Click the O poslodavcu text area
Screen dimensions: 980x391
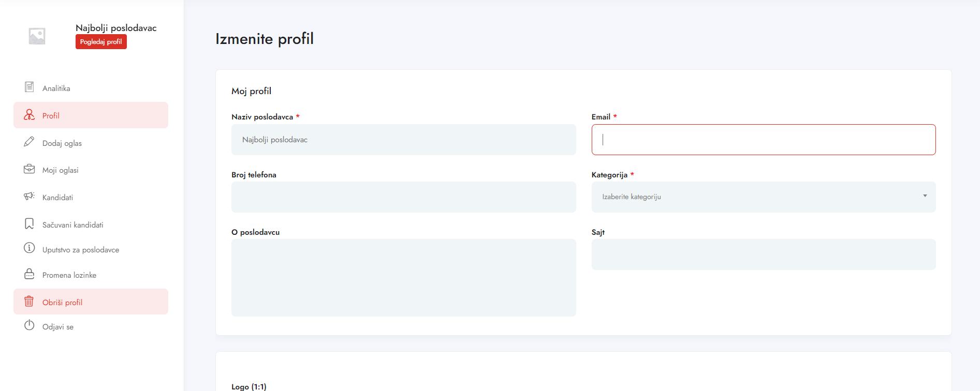403,278
